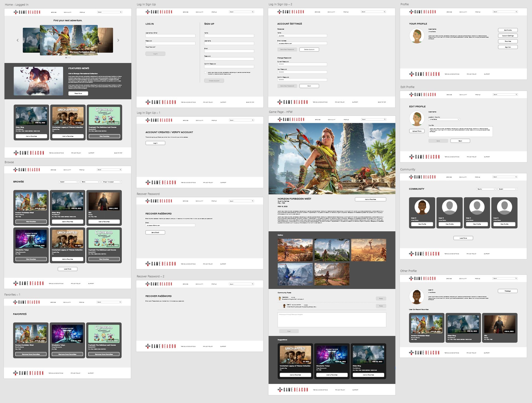532x403 pixels.
Task: Click search magnifier icon on Other Profile artboard
Action: tap(516, 278)
